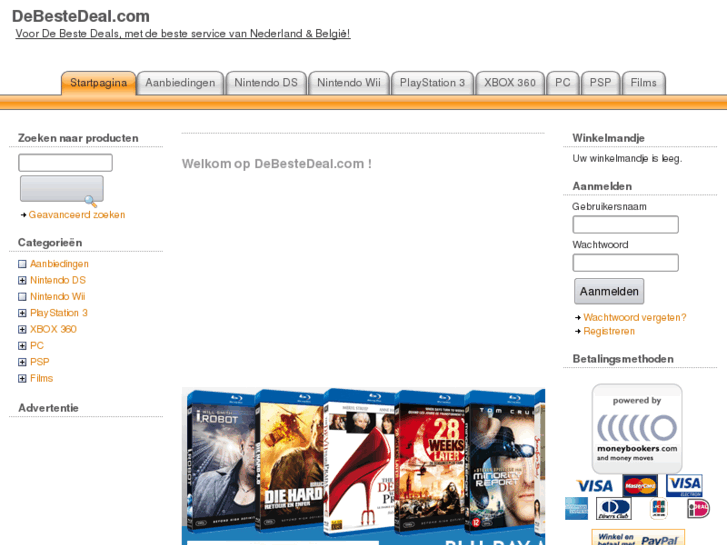Click the PayPal payment banner

coord(638,537)
